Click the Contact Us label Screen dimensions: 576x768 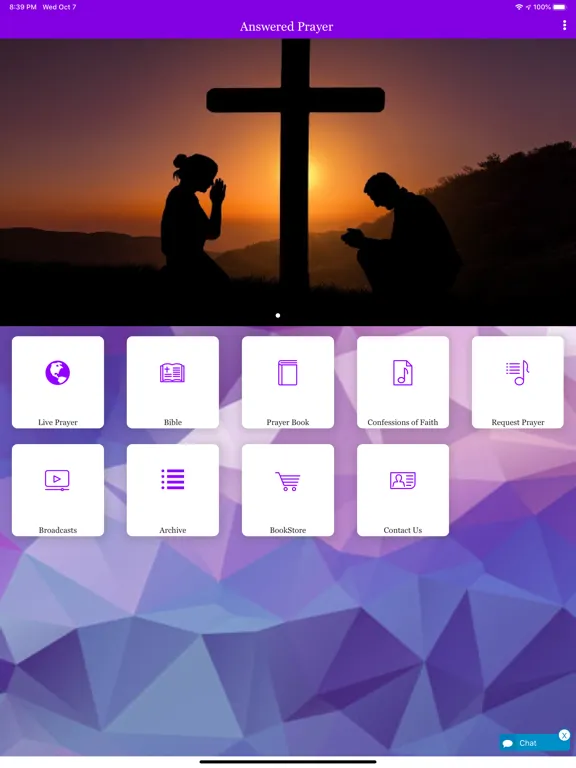403,530
